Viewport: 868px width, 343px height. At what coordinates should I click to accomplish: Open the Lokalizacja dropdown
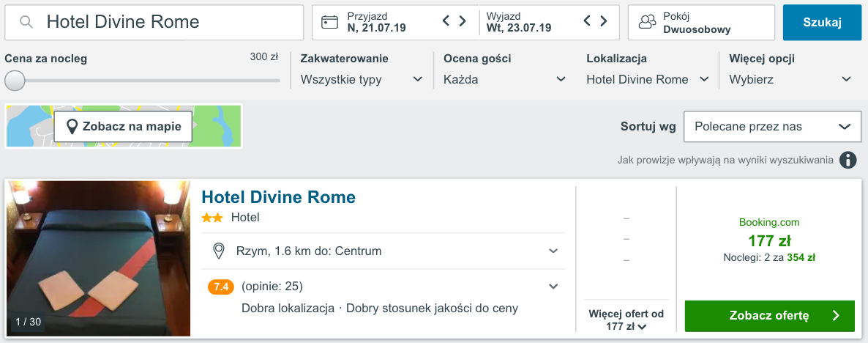coord(648,79)
